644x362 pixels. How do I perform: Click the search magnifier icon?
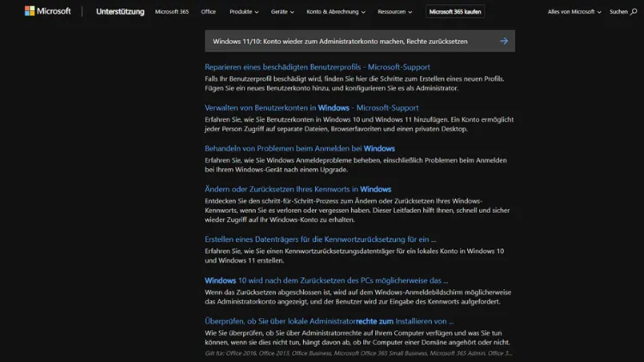(x=634, y=11)
